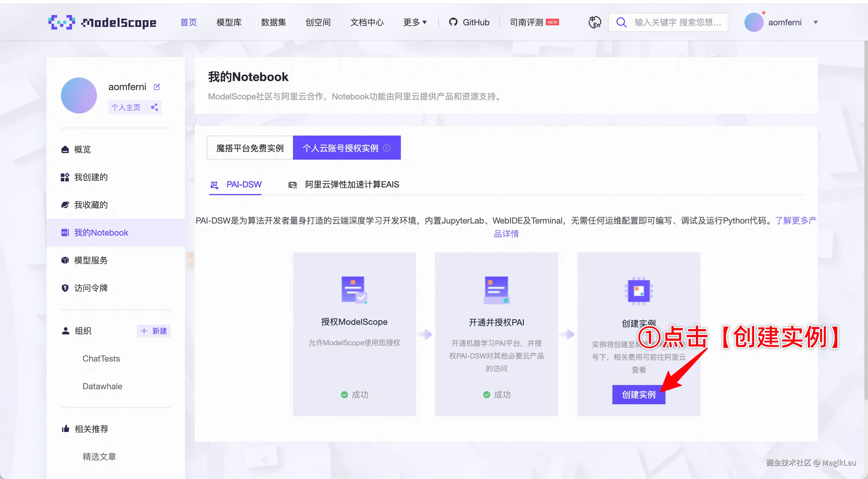Switch to 阿里云弹性加速计算EAIS tab
Image resolution: width=868 pixels, height=479 pixels.
[351, 185]
